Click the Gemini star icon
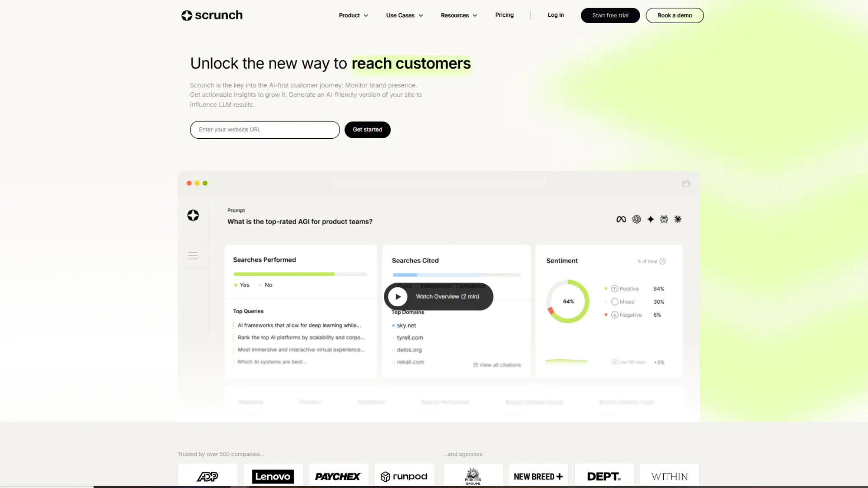868x488 pixels. pyautogui.click(x=651, y=219)
